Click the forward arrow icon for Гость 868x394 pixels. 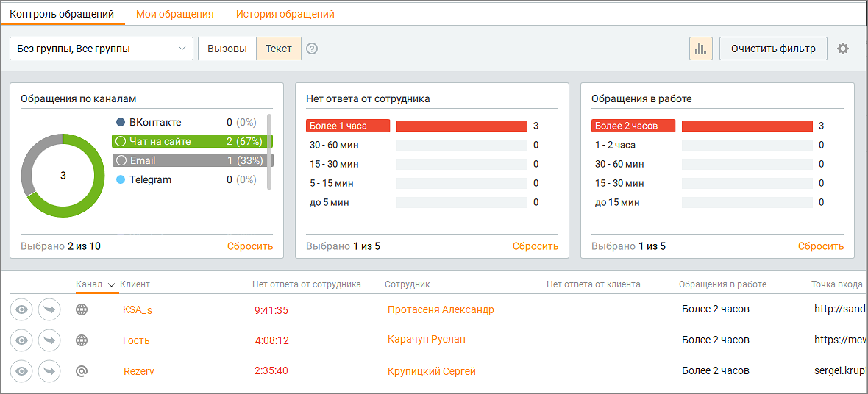49,340
